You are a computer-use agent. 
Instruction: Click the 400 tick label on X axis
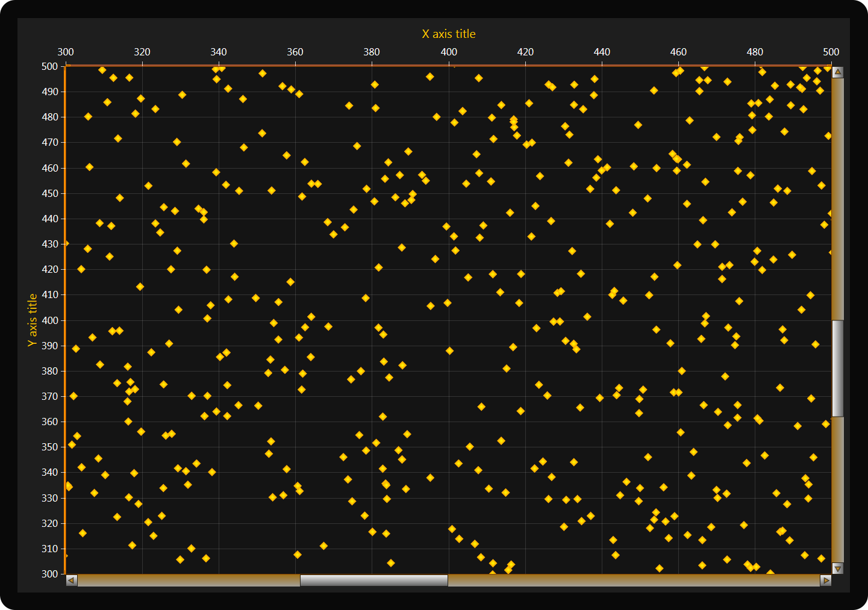[449, 52]
